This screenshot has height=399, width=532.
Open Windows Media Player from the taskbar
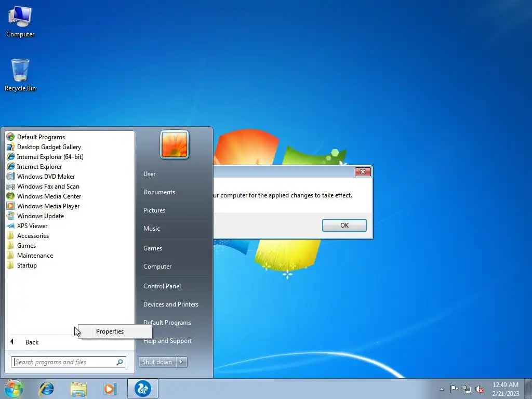(109, 389)
